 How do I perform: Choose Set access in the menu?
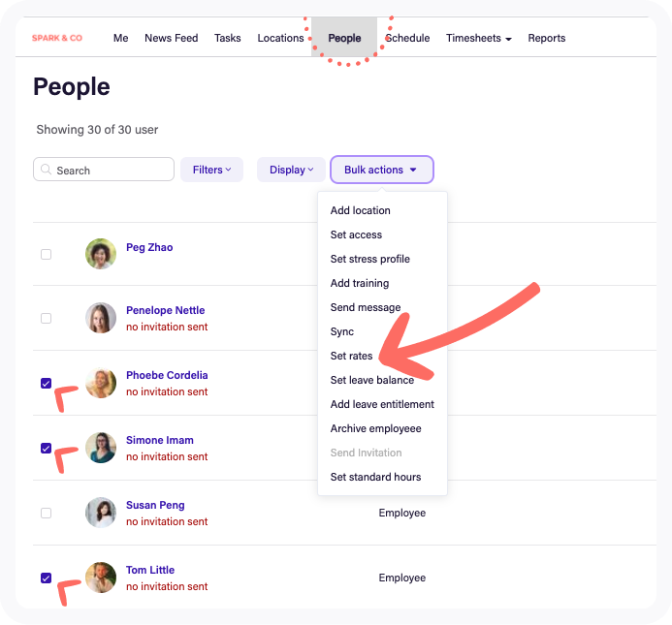pos(356,234)
